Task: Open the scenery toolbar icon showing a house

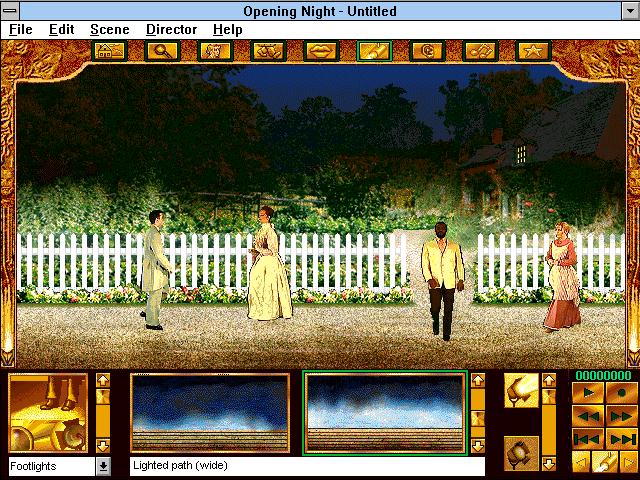Action: (x=109, y=51)
